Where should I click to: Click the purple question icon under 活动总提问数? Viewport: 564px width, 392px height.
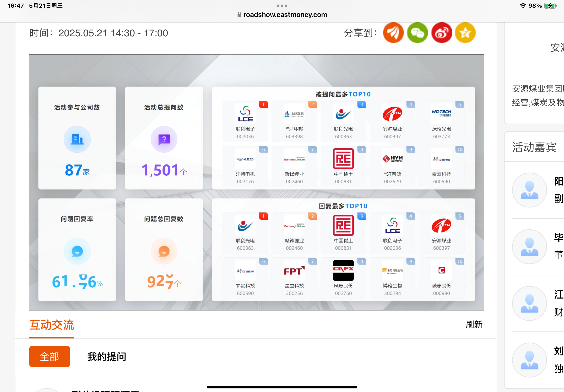164,140
